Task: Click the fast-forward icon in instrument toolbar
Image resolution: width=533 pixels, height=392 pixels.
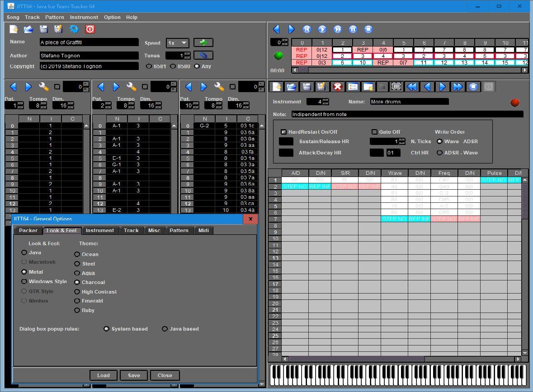Action: pyautogui.click(x=458, y=87)
